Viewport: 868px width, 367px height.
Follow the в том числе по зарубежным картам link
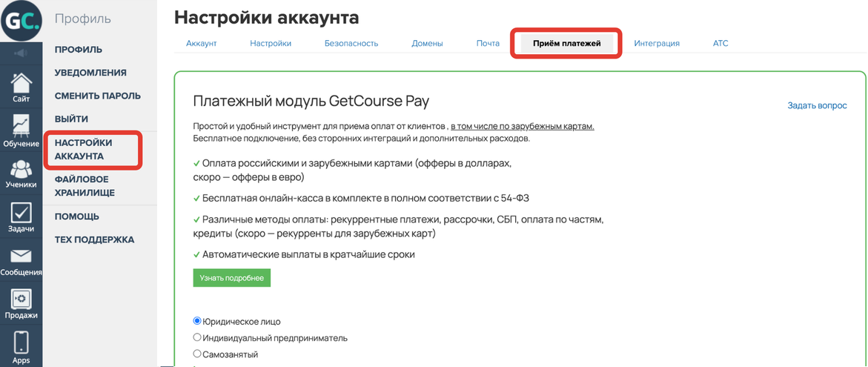pyautogui.click(x=522, y=126)
